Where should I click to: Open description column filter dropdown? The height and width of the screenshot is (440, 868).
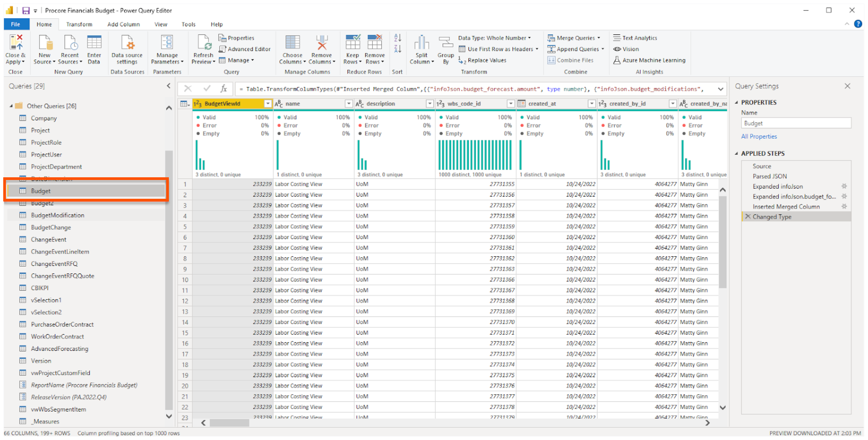[430, 104]
